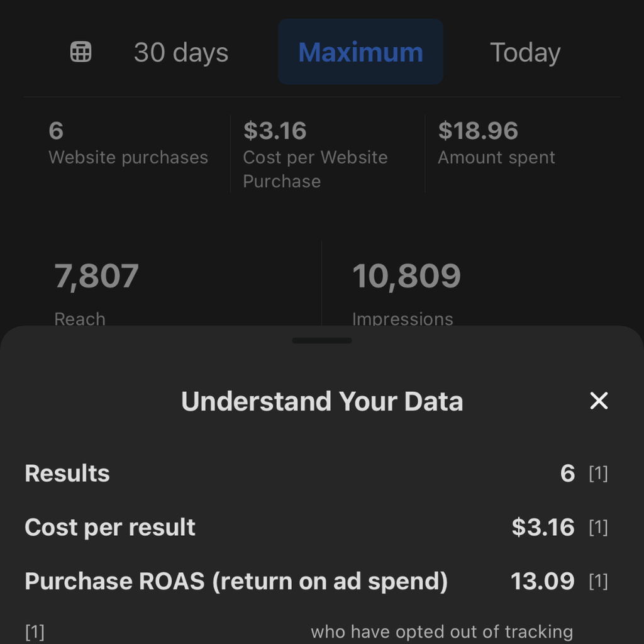The width and height of the screenshot is (644, 644).
Task: Tap the Cost per Website Purchase metric
Action: tap(314, 154)
